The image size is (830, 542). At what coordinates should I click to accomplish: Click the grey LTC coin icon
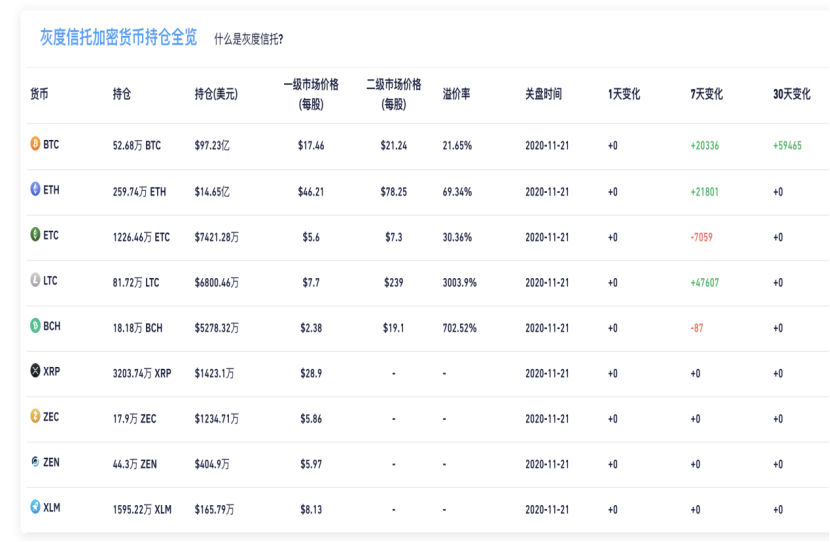35,280
